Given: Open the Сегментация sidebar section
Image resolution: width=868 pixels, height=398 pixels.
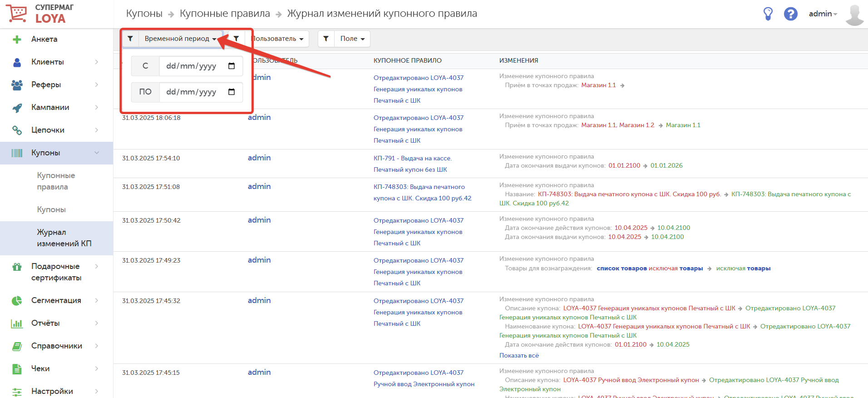Looking at the screenshot, I should click(x=56, y=300).
